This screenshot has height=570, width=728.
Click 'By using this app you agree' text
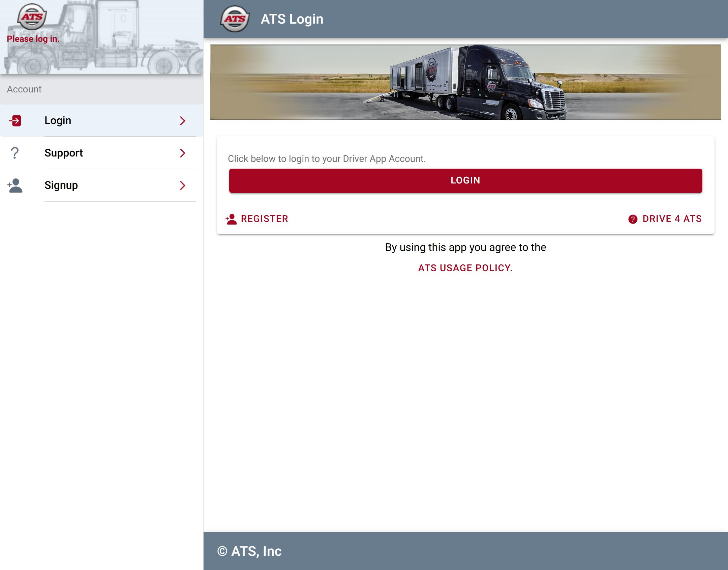[x=466, y=247]
